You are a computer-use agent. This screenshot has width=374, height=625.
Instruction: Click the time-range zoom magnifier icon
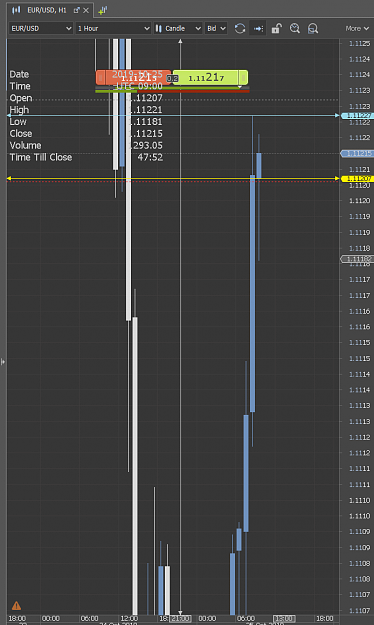(295, 28)
